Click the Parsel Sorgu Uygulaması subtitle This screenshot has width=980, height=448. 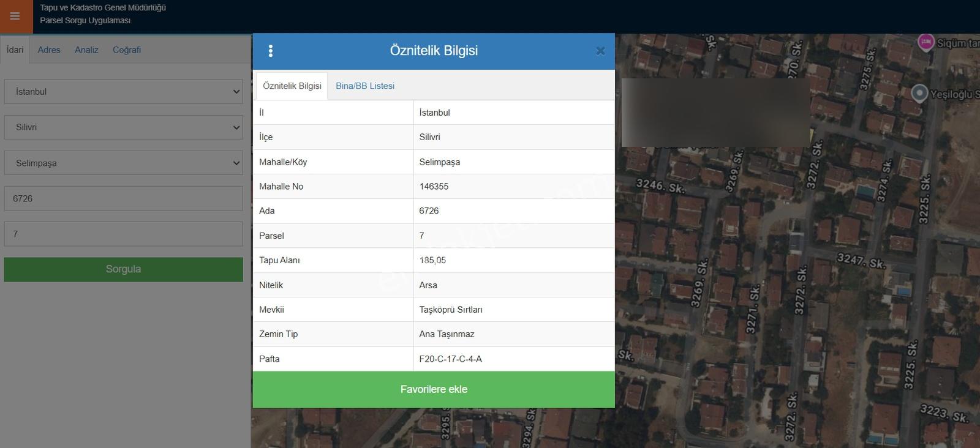pyautogui.click(x=85, y=20)
